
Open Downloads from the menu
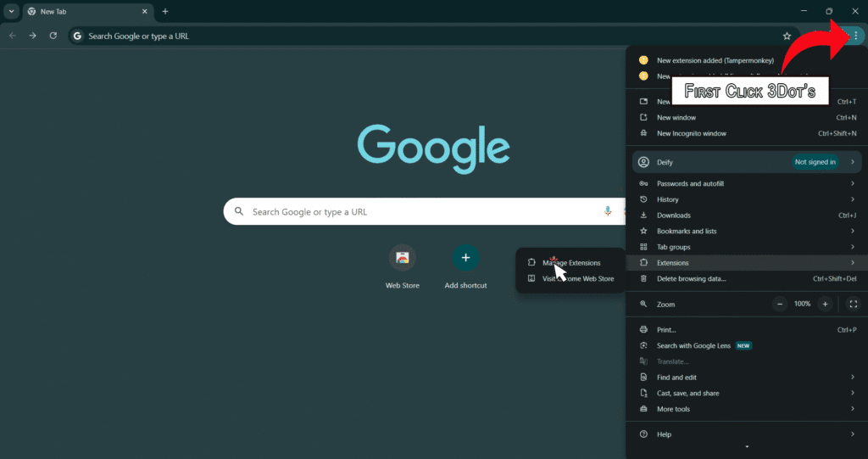(x=747, y=216)
